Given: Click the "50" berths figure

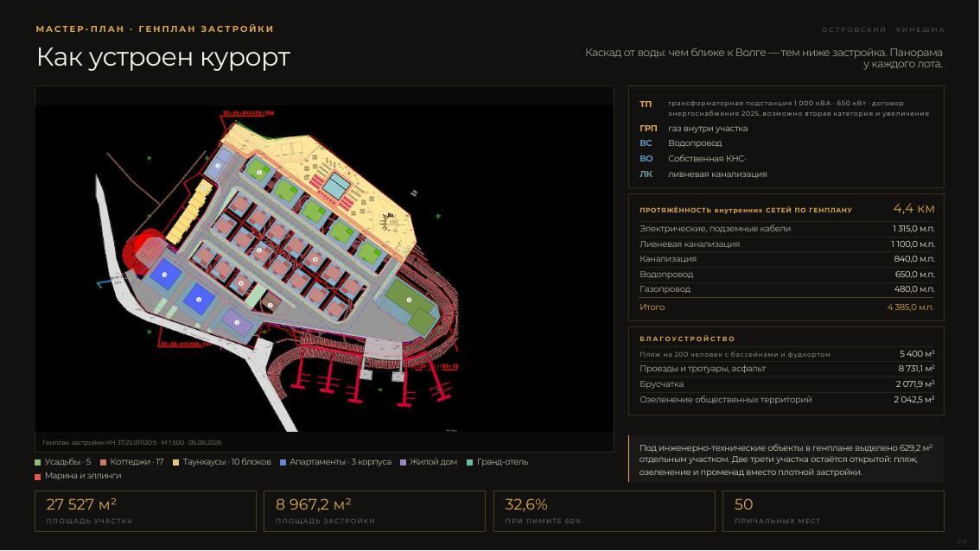Looking at the screenshot, I should coord(744,504).
